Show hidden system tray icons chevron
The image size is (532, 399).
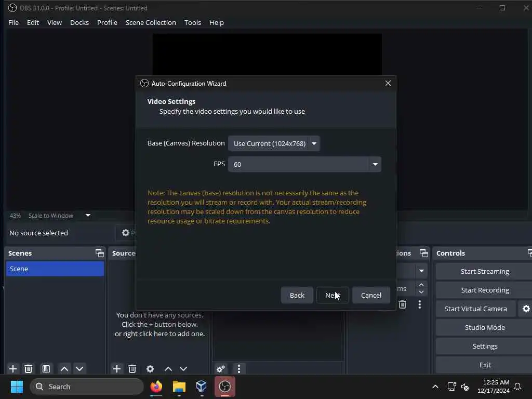pos(435,387)
